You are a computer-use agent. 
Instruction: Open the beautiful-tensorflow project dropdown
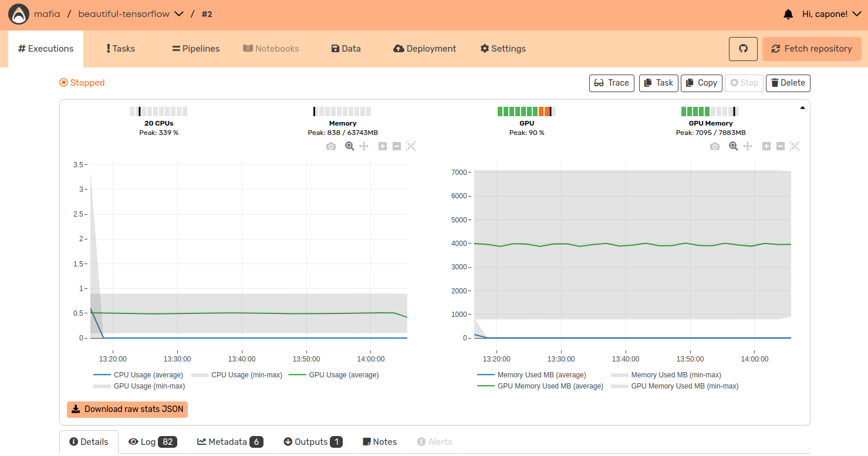pos(131,14)
